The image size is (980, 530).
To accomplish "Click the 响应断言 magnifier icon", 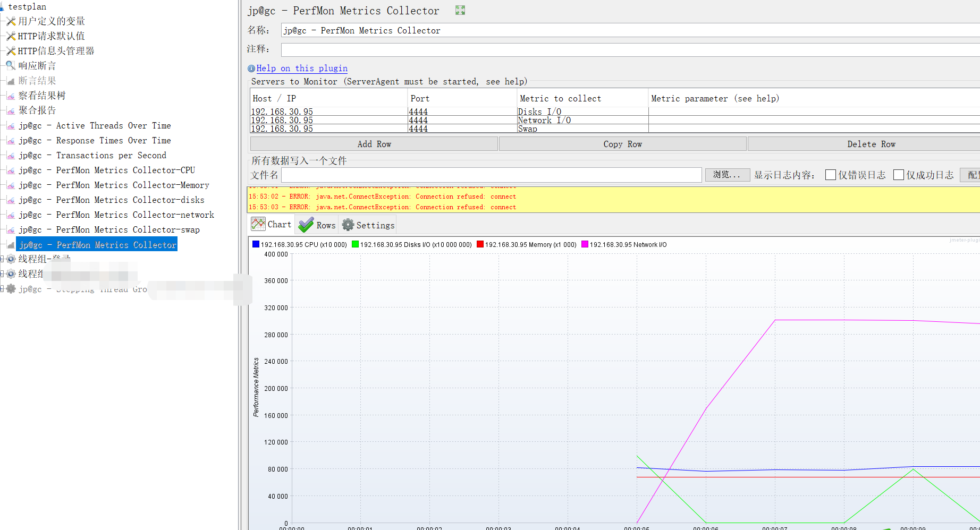I will coord(11,66).
